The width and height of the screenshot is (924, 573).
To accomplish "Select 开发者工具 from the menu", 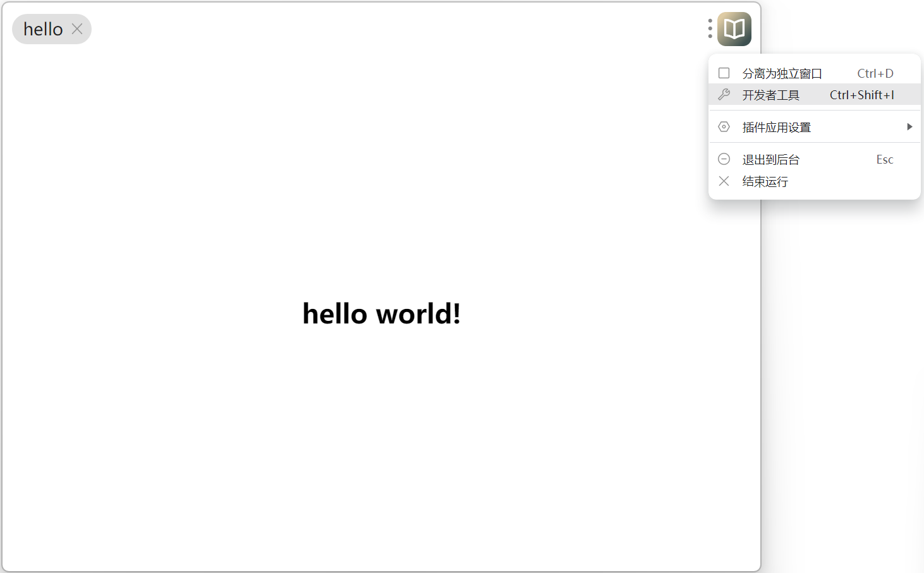I will 771,94.
